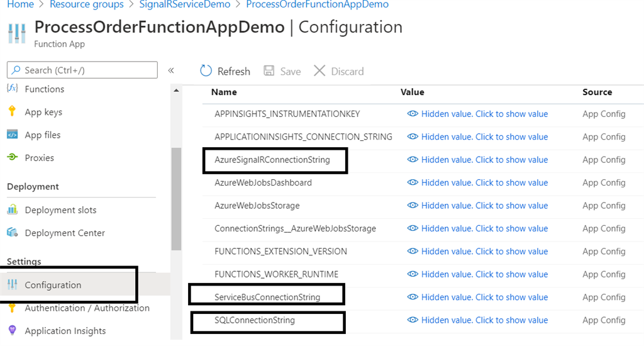
Task: Toggle eye icon for AzureWebJobsDashboard
Action: [x=413, y=182]
